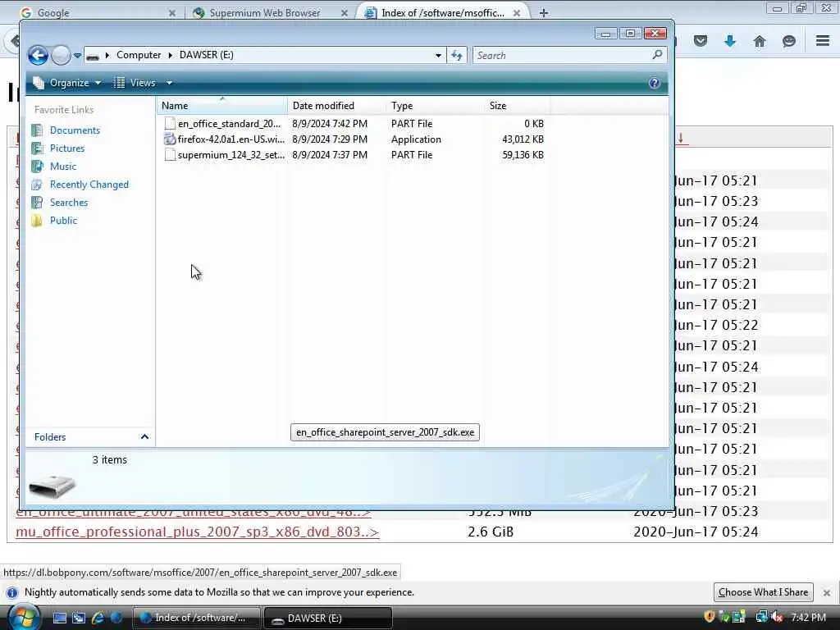Image resolution: width=840 pixels, height=630 pixels.
Task: Sort files by the Name column
Action: click(x=222, y=106)
